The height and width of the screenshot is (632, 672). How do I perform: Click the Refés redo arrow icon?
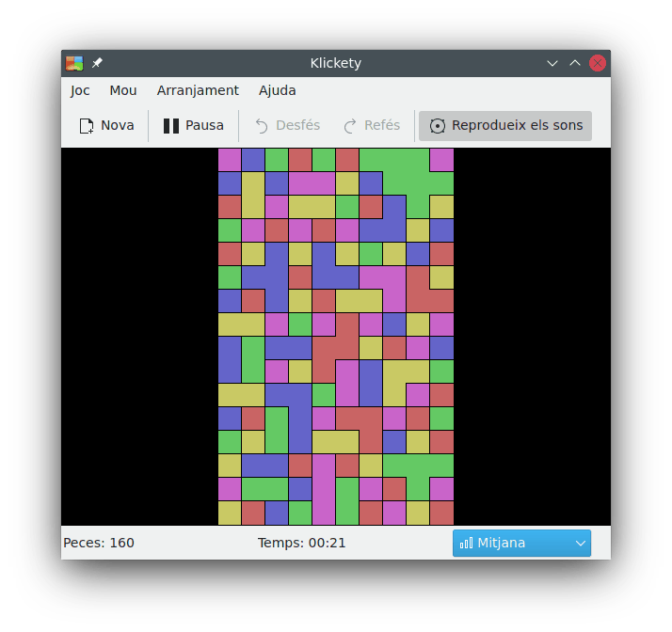(x=350, y=125)
